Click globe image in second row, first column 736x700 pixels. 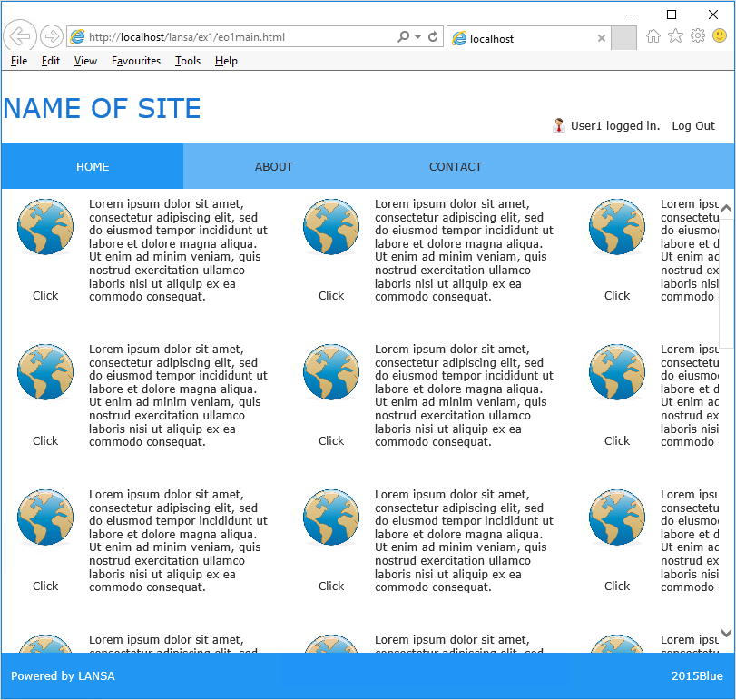45,372
